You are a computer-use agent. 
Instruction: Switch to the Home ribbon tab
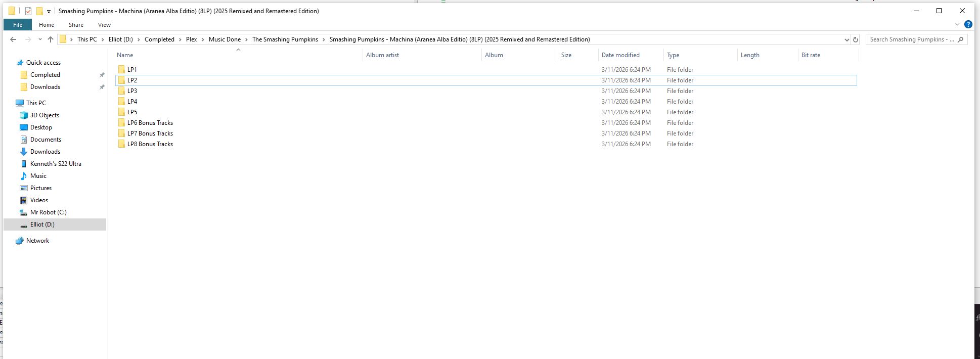click(x=47, y=25)
